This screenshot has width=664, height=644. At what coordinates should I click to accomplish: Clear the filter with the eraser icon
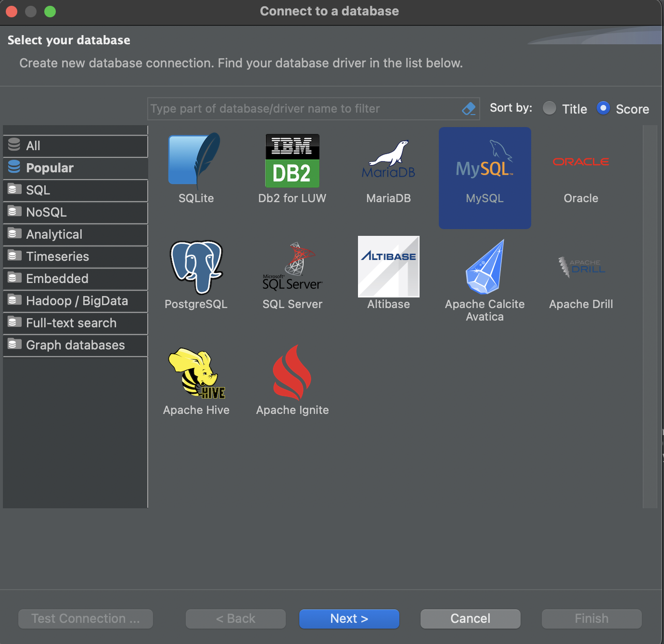pos(469,109)
